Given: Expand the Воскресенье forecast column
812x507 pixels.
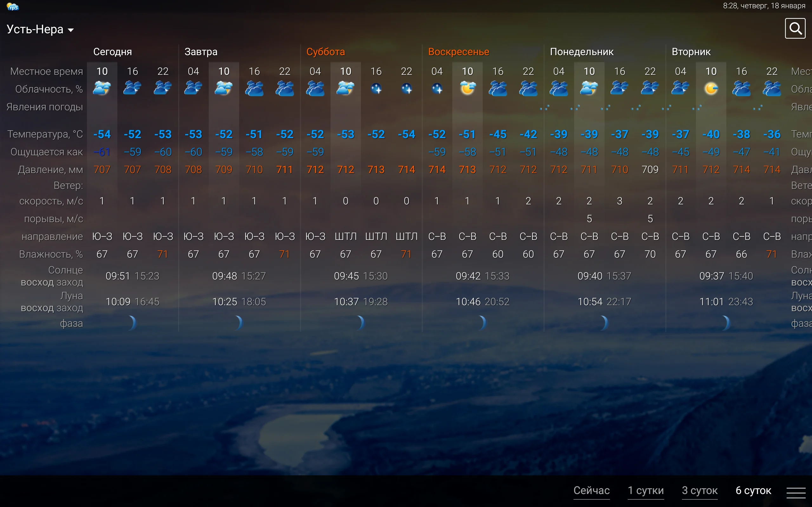Looking at the screenshot, I should coord(458,52).
